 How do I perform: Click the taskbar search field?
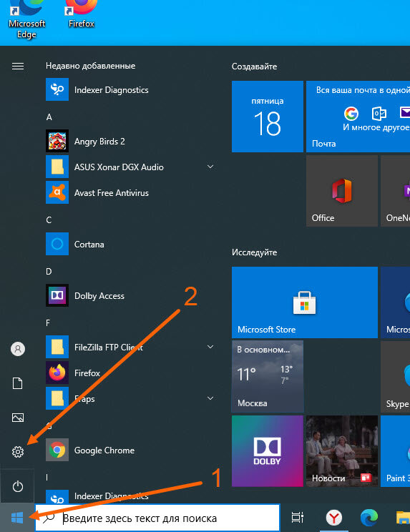(157, 518)
